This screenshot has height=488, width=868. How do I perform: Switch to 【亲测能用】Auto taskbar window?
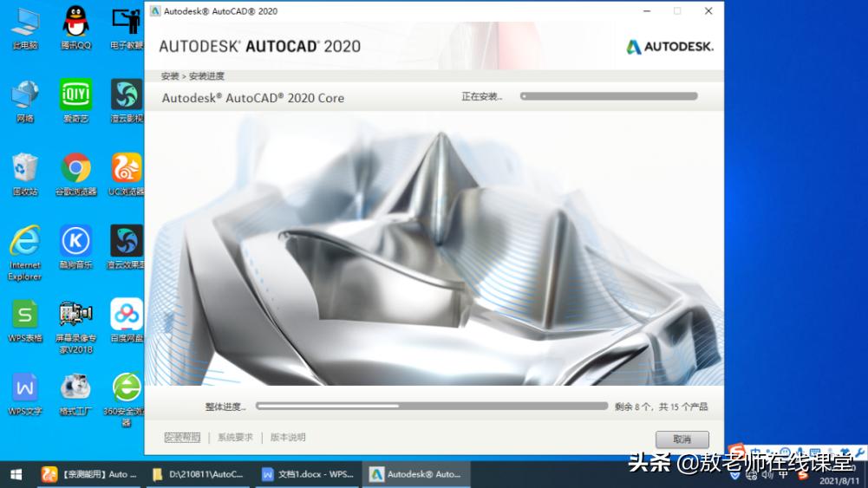point(90,474)
